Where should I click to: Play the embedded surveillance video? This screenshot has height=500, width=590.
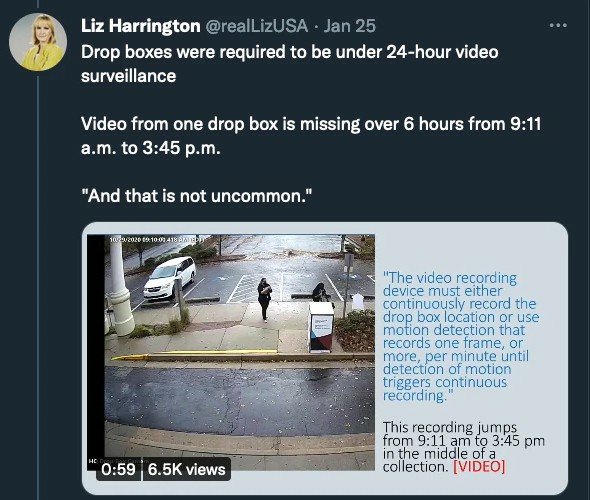pyautogui.click(x=231, y=352)
